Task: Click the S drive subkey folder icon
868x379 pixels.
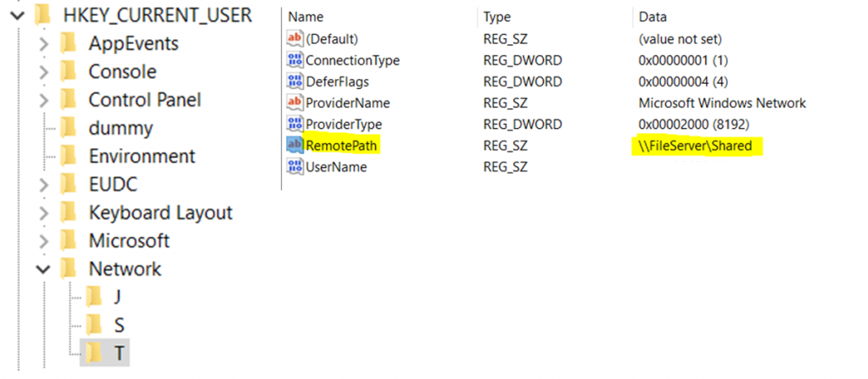Action: pos(95,325)
